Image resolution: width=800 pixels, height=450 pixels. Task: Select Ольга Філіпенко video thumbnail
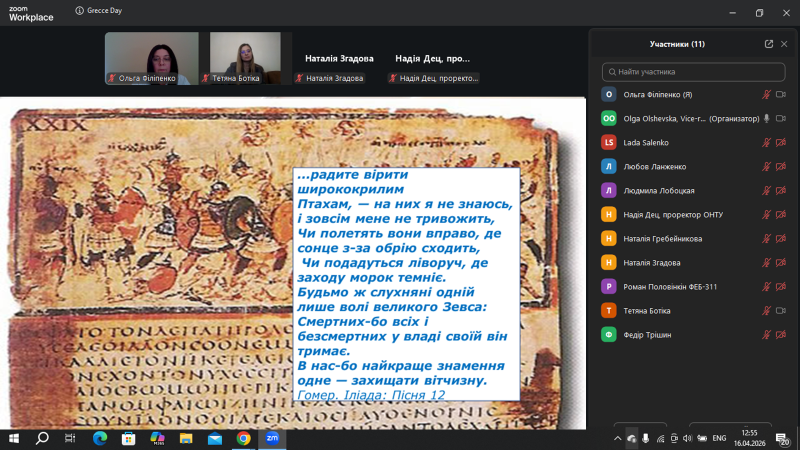click(151, 58)
